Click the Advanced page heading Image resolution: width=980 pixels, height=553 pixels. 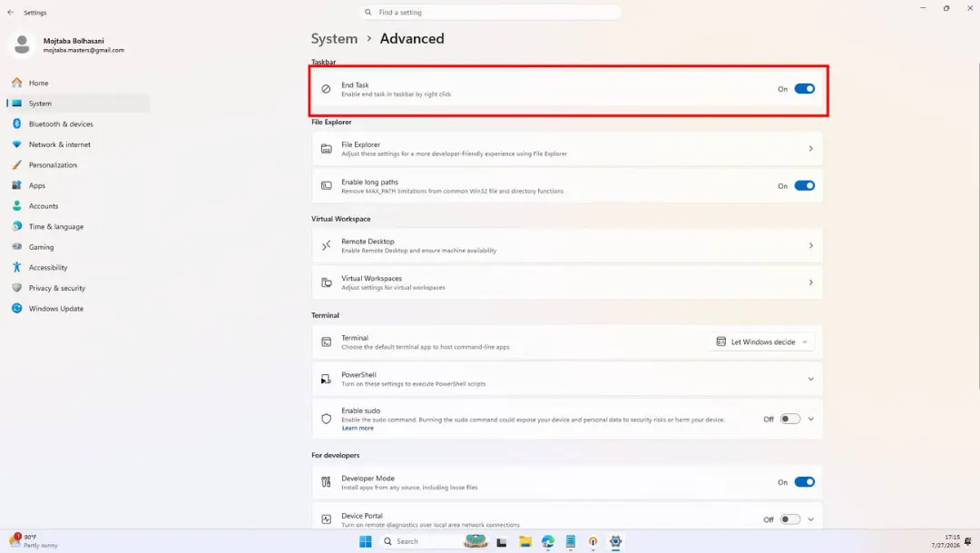click(412, 38)
